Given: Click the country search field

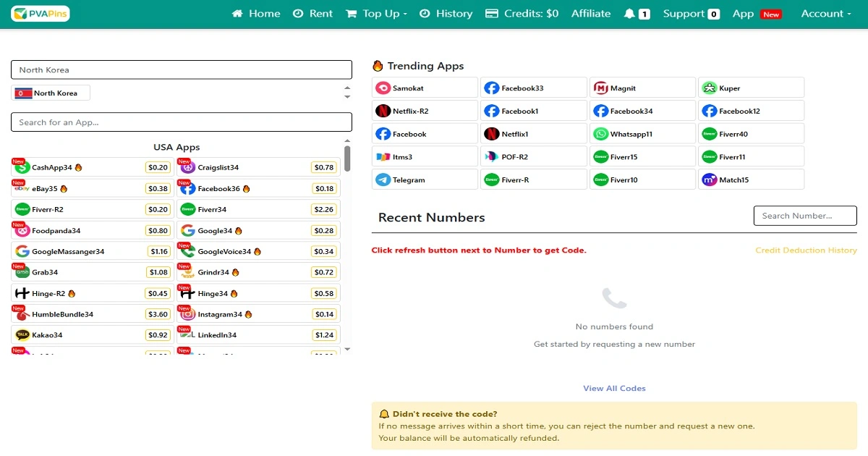Looking at the screenshot, I should coord(182,69).
